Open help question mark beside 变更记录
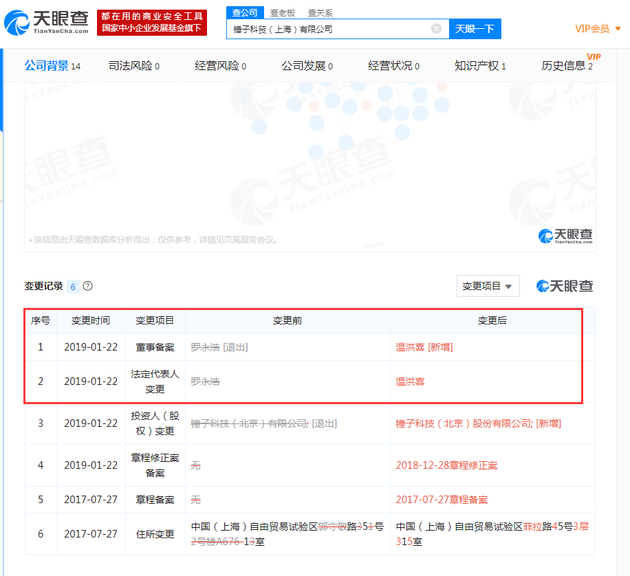Screen dimensions: 630x576 (88, 286)
